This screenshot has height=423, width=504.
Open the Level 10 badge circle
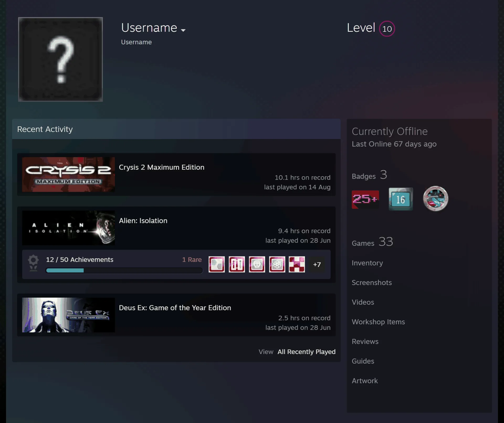pos(387,29)
